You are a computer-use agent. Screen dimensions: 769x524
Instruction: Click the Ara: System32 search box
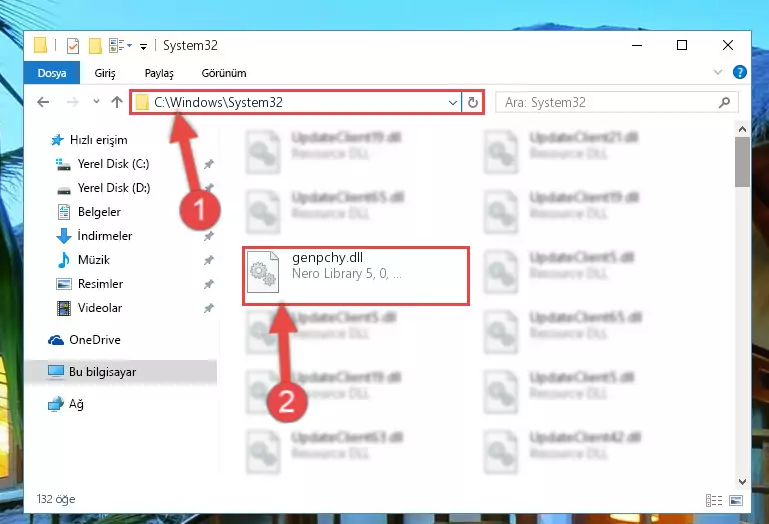(x=616, y=102)
